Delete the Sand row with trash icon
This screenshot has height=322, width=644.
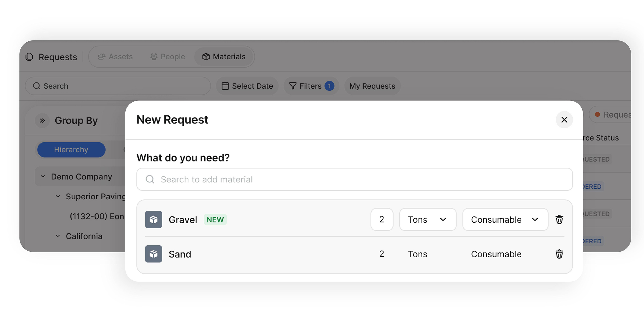(x=559, y=254)
